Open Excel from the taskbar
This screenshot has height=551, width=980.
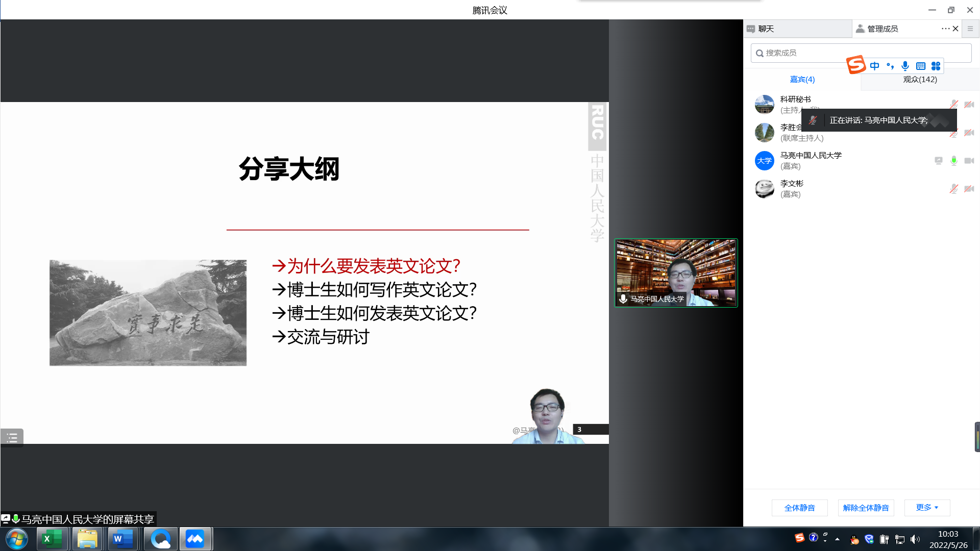52,539
